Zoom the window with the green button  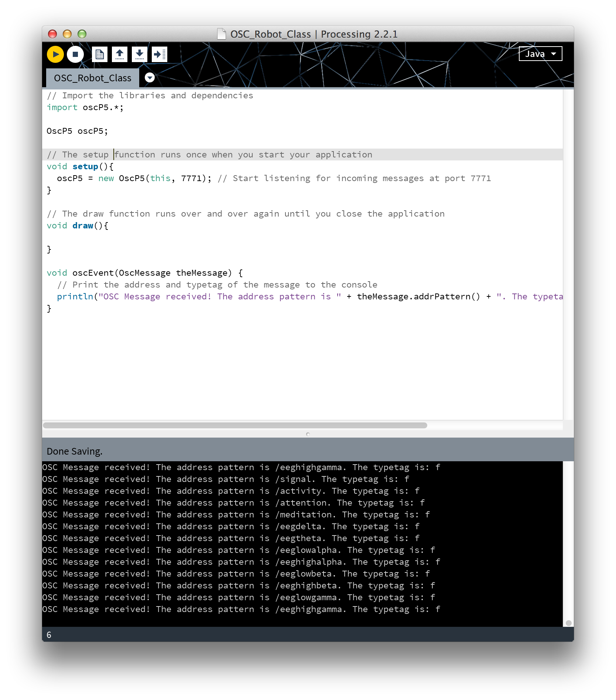pos(82,34)
